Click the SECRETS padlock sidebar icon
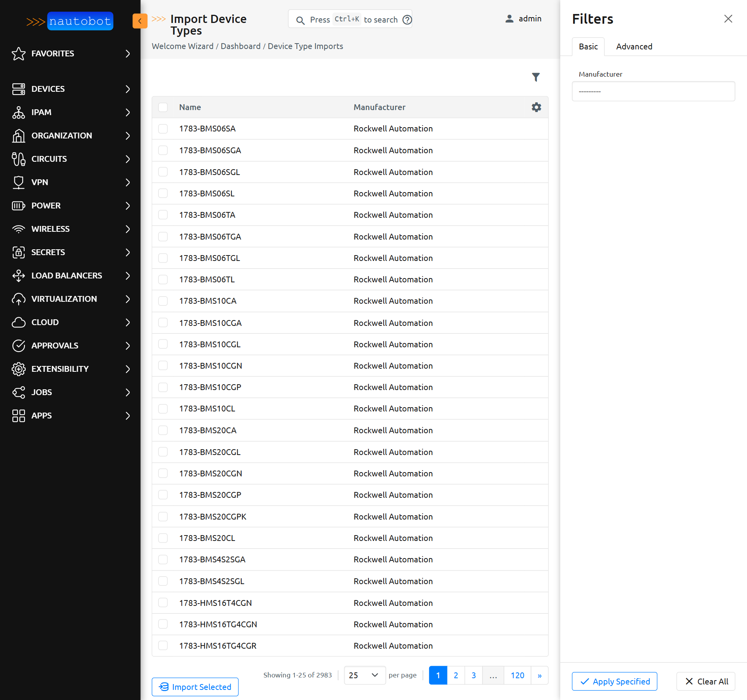 18,252
